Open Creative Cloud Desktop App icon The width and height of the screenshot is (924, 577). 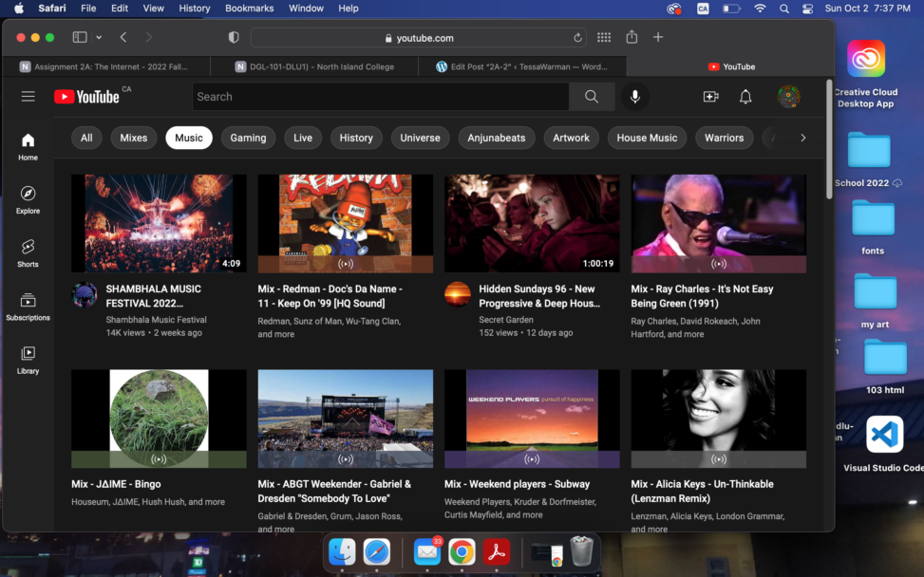click(866, 58)
